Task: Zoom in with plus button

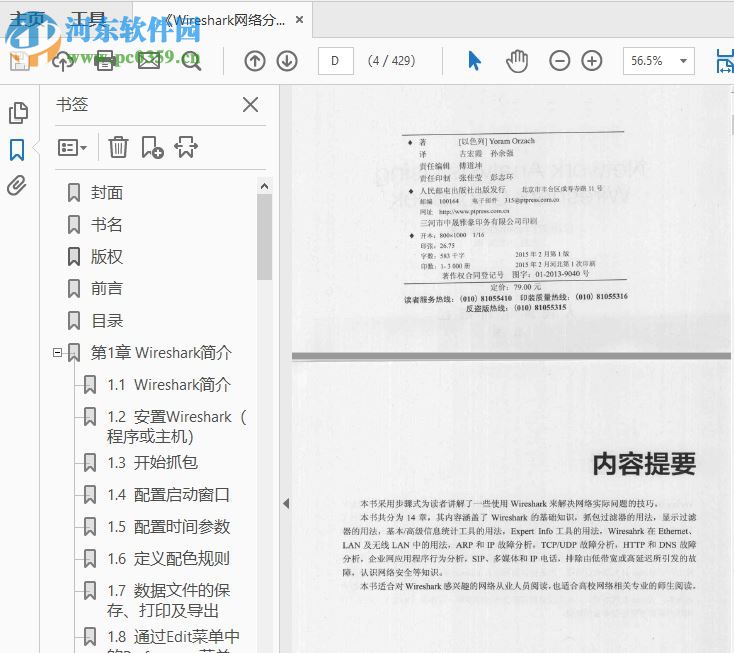Action: tap(592, 61)
